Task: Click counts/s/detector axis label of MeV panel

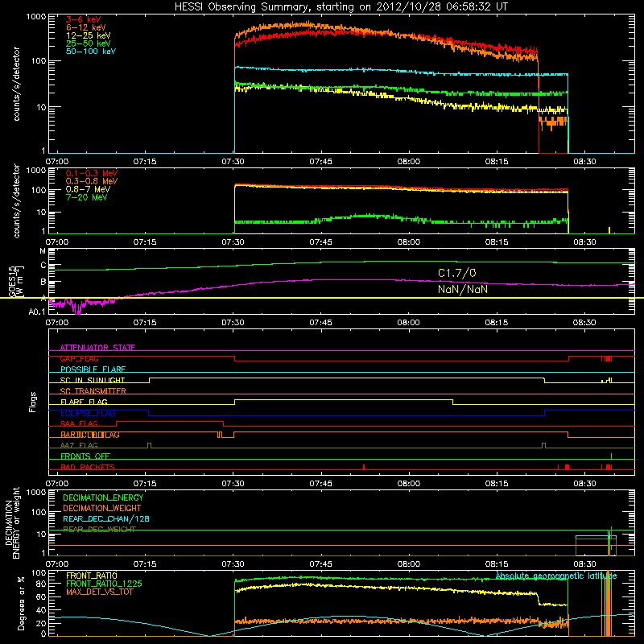Action: tap(16, 200)
